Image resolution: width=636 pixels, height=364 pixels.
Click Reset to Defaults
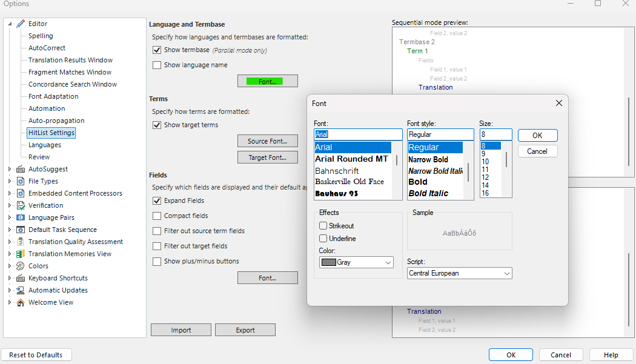36,354
